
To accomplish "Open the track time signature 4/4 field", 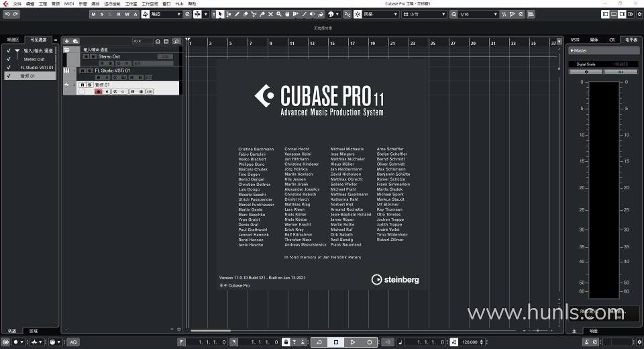I will click(x=142, y=41).
